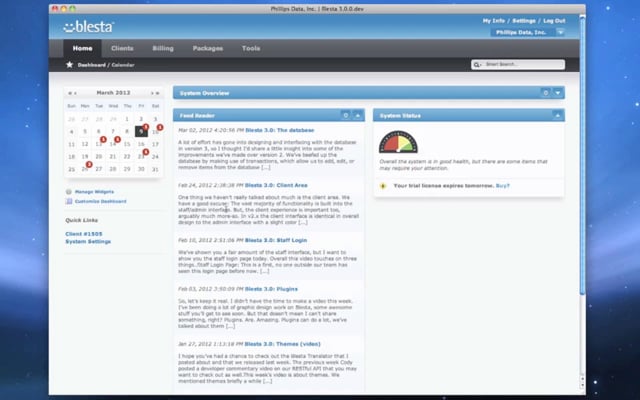Image resolution: width=640 pixels, height=400 pixels.
Task: Click the 'System Status' widget title
Action: (400, 116)
